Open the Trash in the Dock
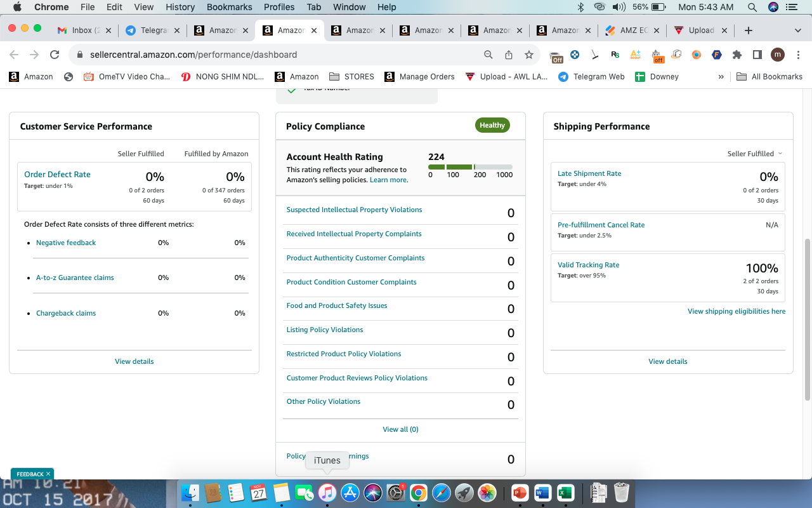The image size is (812, 508). click(x=622, y=493)
